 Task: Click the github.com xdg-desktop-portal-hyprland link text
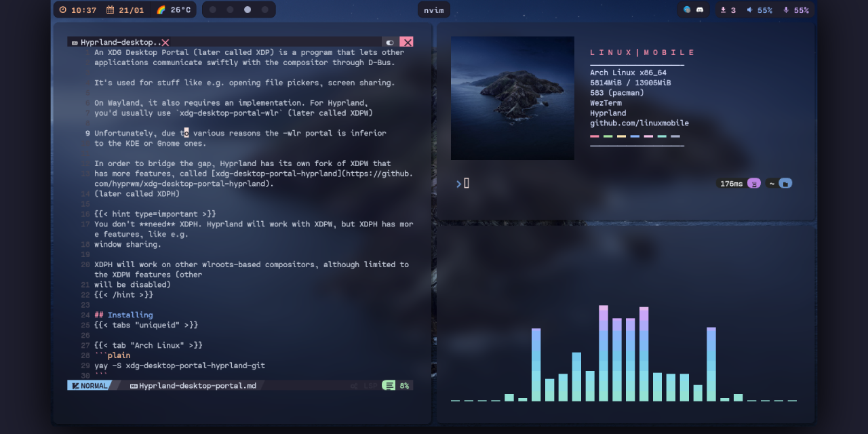point(254,178)
